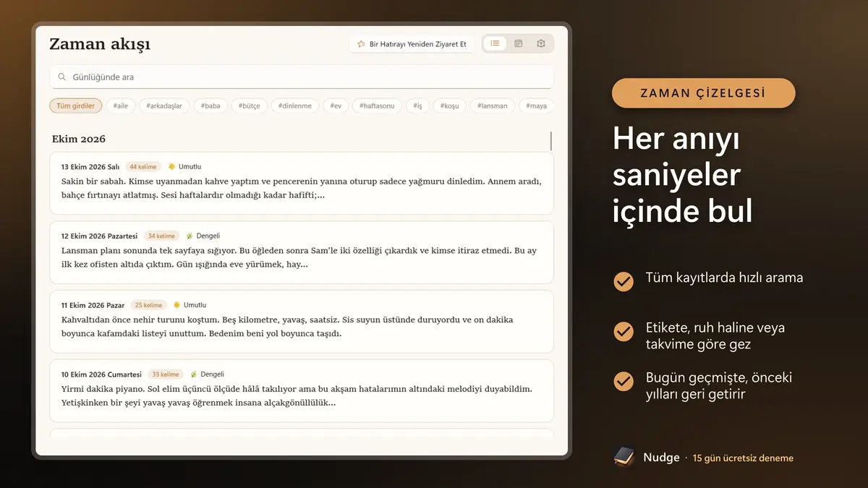Click the sun mood icon on 13 Ekim entry

[x=172, y=167]
